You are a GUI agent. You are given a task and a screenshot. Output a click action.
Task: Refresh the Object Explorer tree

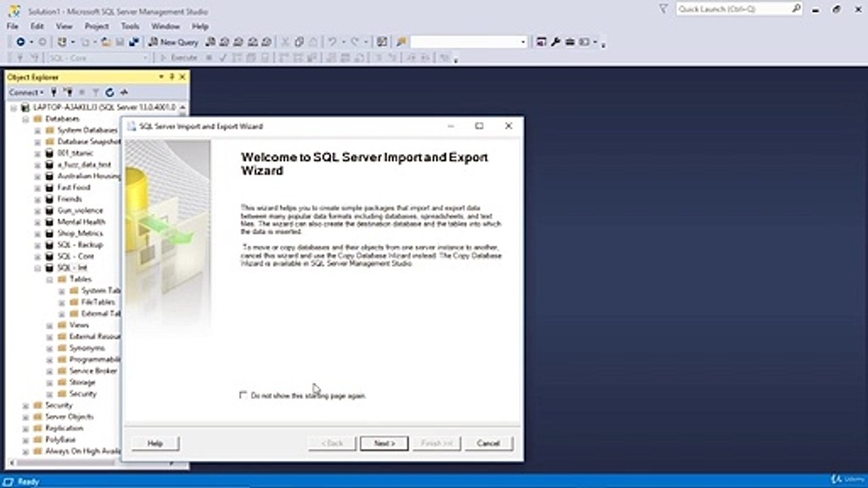tap(109, 92)
